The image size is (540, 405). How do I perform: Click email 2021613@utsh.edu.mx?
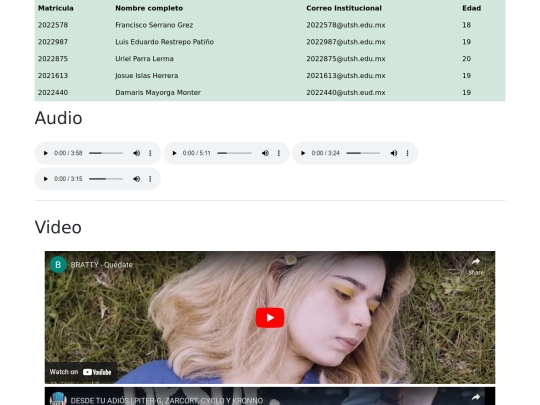tap(346, 76)
